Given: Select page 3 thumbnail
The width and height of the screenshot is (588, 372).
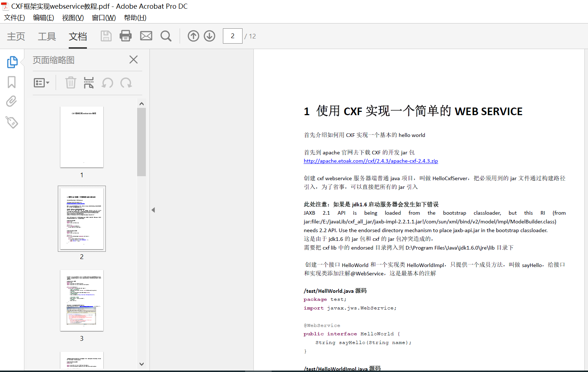Looking at the screenshot, I should point(82,300).
